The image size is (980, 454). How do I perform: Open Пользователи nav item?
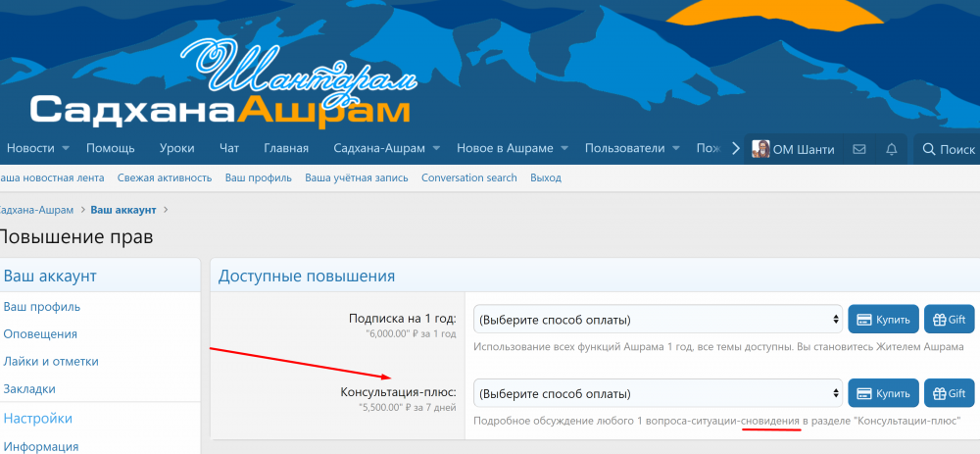coord(624,149)
